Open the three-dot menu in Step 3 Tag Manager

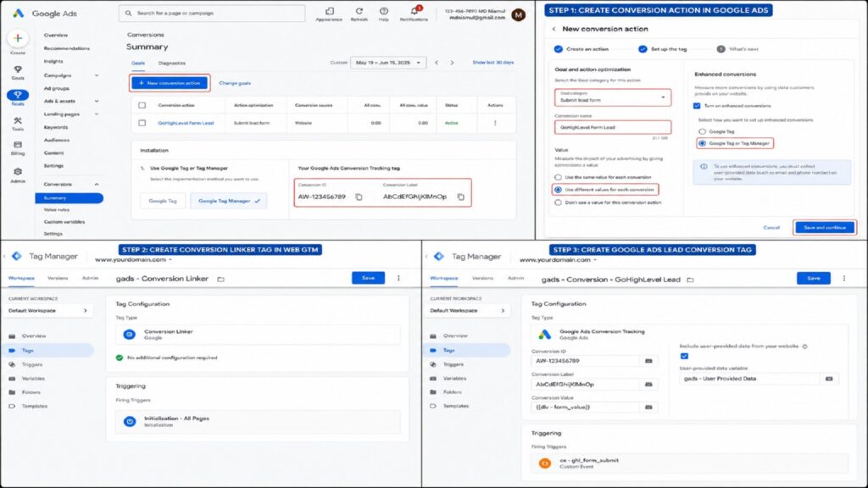[x=844, y=278]
